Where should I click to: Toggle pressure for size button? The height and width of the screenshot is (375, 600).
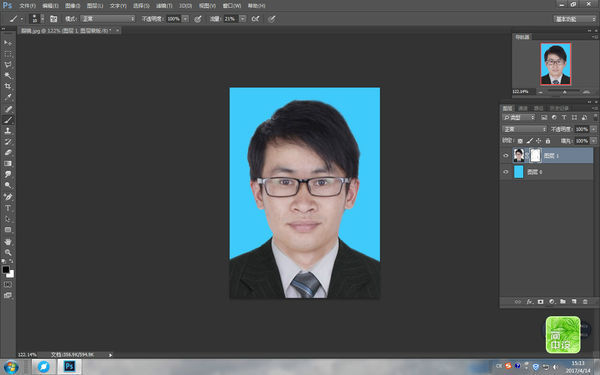click(272, 19)
